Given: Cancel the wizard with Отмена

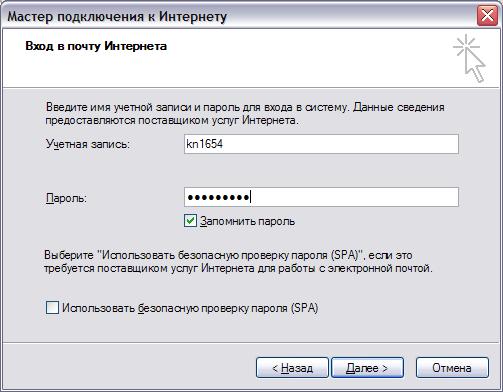Looking at the screenshot, I should pyautogui.click(x=452, y=368).
